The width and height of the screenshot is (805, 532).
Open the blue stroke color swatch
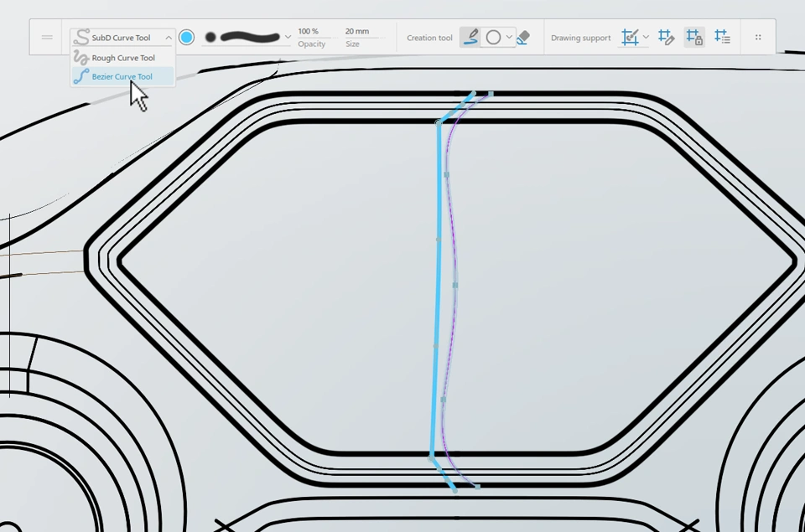pos(186,38)
